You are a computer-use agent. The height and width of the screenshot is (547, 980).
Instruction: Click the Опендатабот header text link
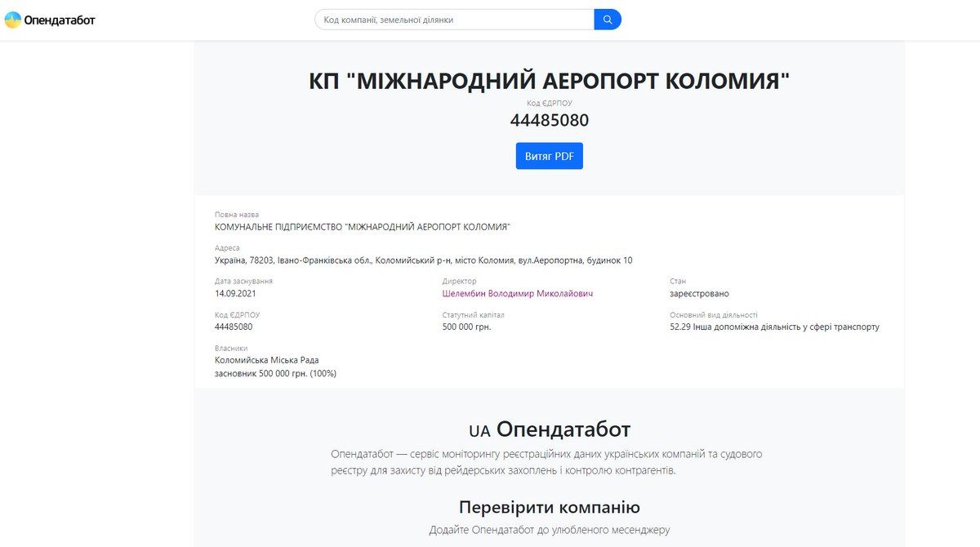click(x=58, y=19)
